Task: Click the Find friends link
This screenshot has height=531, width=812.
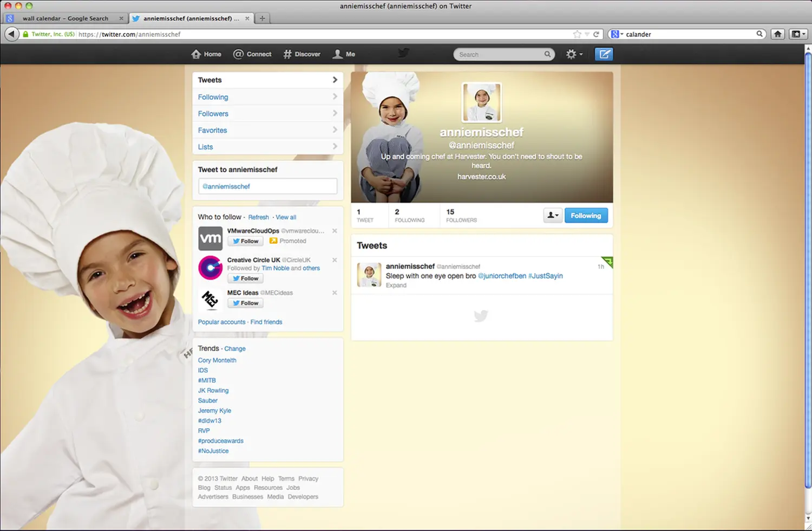Action: pos(266,322)
